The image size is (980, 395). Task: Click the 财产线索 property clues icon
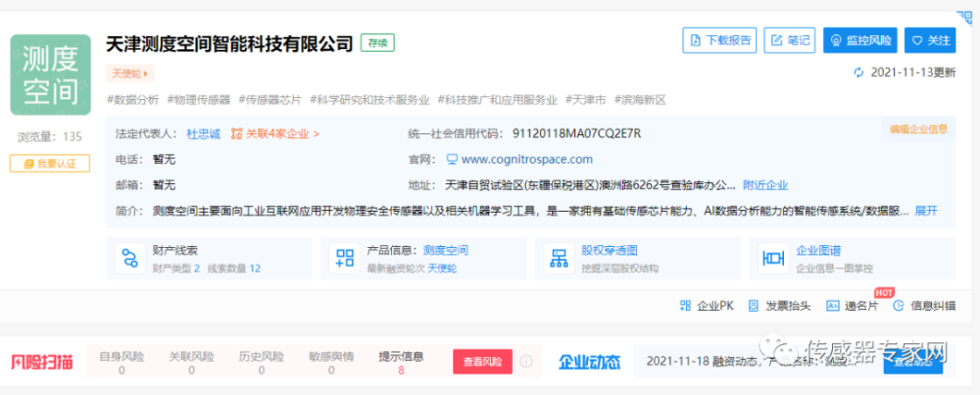pos(129,258)
